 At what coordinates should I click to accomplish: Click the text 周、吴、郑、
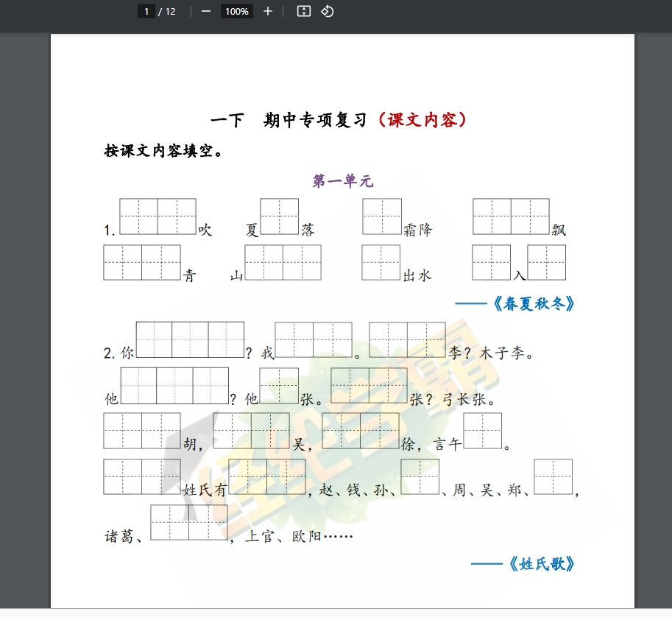coord(491,490)
